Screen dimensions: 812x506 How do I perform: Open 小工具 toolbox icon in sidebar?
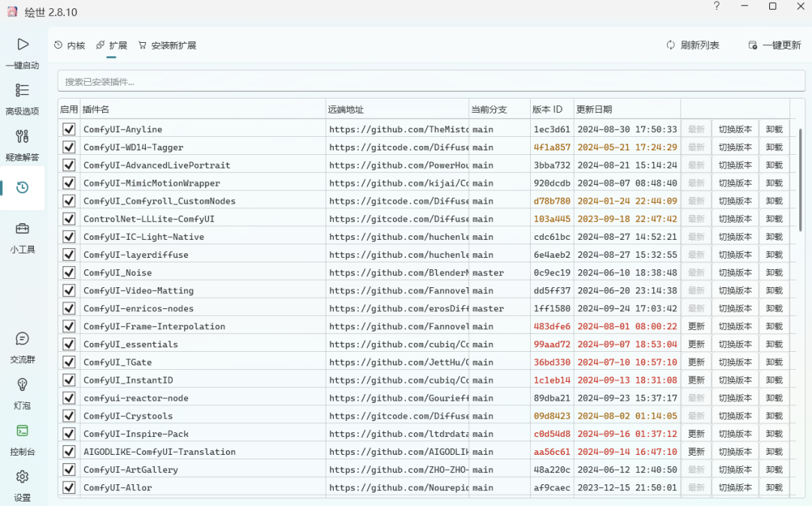(23, 229)
